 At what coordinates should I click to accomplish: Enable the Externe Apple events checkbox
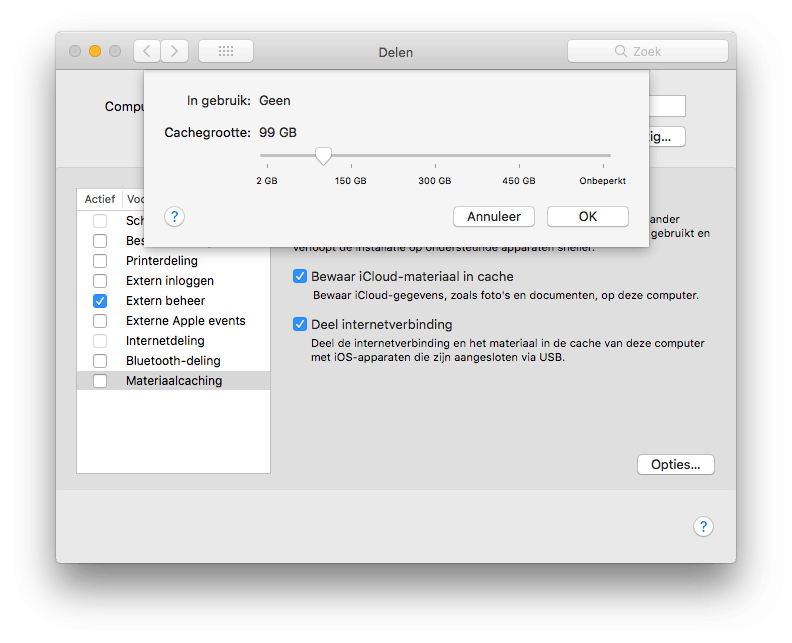tap(100, 321)
